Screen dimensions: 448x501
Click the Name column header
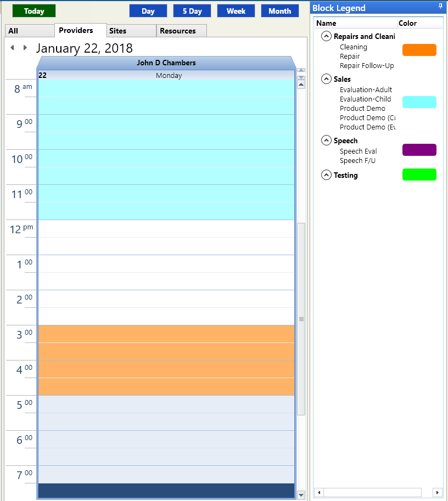356,23
